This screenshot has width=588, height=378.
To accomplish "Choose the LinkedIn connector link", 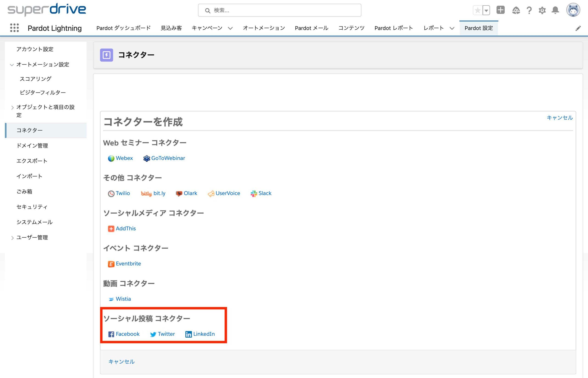I will point(204,334).
